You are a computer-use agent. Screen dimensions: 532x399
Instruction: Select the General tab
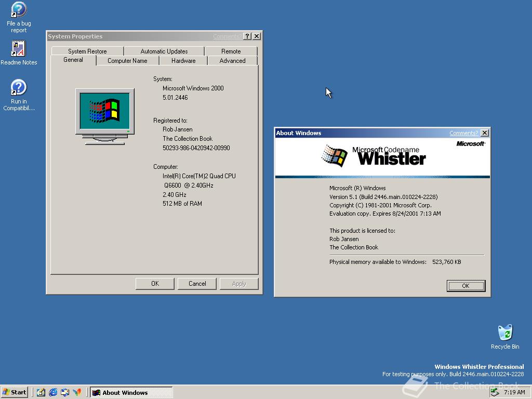73,60
